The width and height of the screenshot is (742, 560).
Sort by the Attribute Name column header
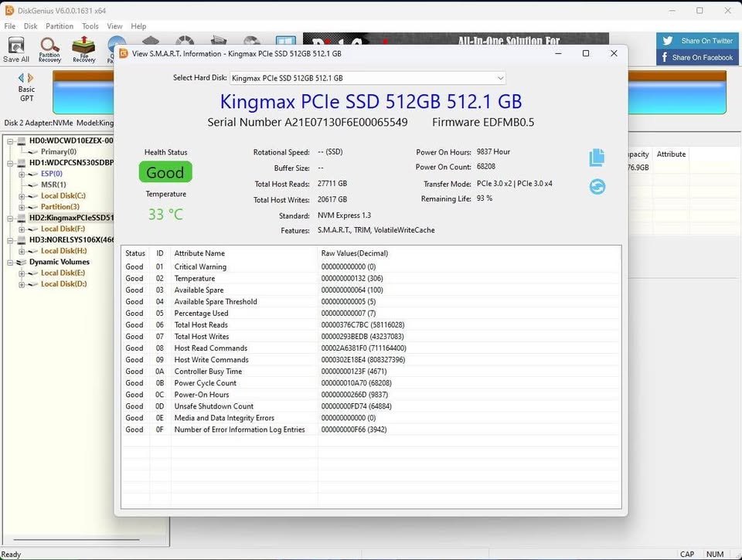point(244,253)
